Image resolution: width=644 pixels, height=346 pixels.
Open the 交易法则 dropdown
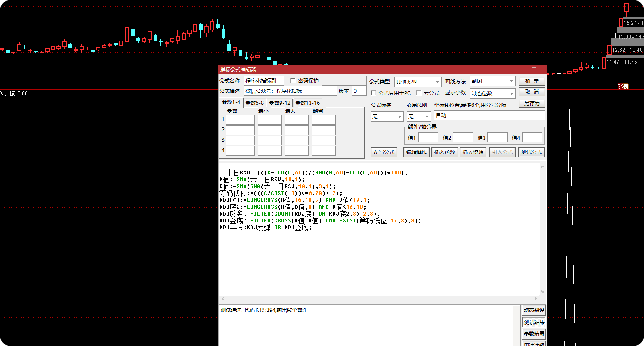(427, 116)
